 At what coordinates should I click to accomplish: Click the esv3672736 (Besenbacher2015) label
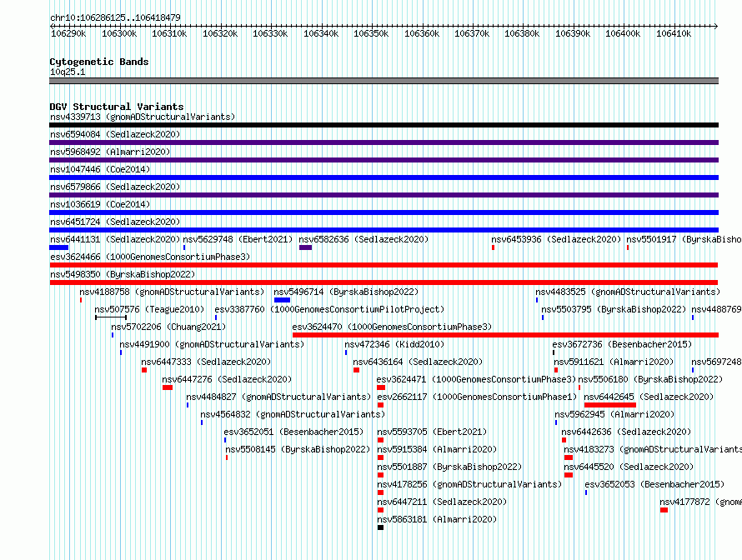point(622,344)
